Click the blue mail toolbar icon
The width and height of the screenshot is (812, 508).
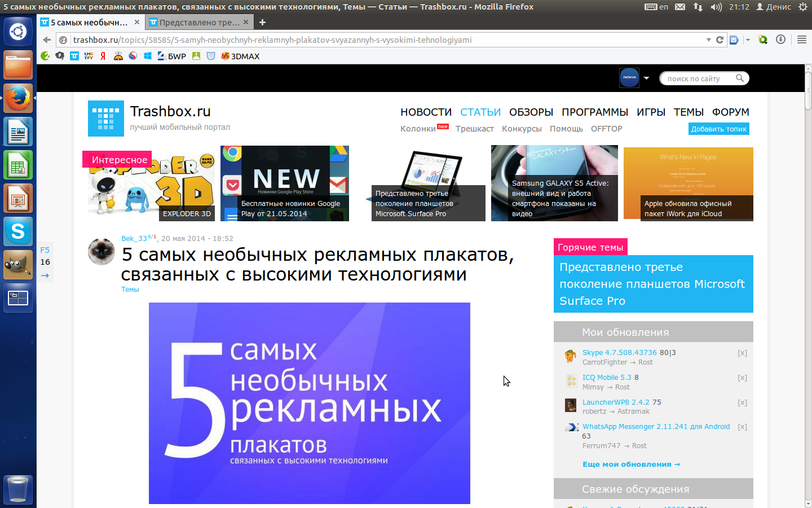(734, 40)
